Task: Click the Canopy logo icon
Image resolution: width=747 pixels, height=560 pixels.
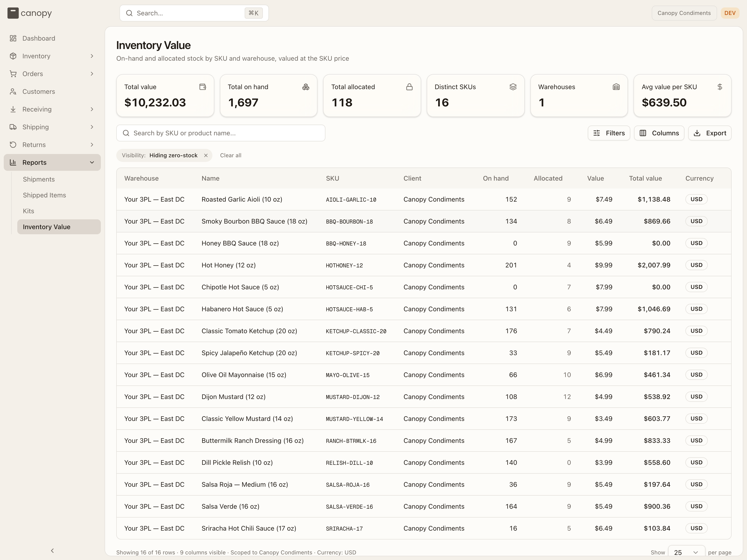Action: pos(13,13)
